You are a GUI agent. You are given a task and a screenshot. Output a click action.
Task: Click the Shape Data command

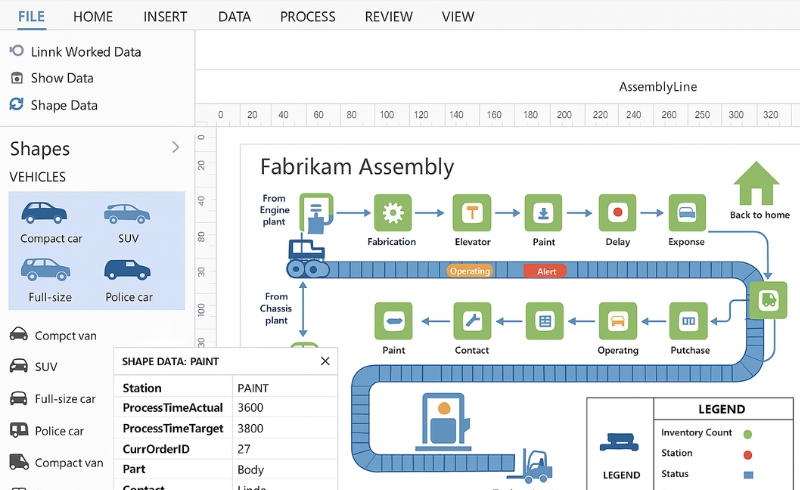54,105
